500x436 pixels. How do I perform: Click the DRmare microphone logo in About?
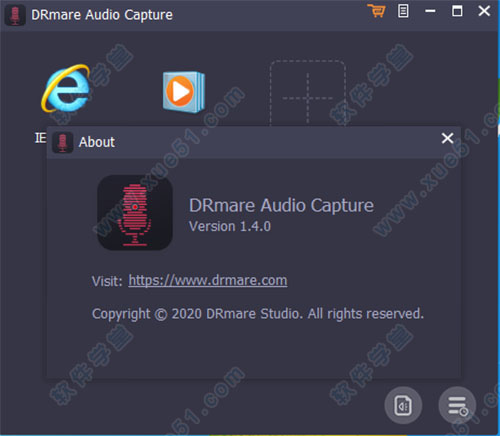pyautogui.click(x=135, y=213)
